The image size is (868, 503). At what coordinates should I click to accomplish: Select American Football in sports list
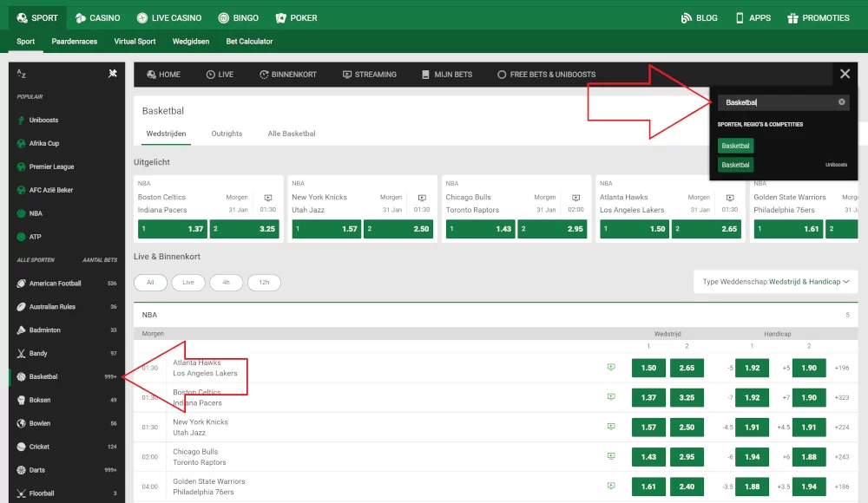(x=67, y=284)
